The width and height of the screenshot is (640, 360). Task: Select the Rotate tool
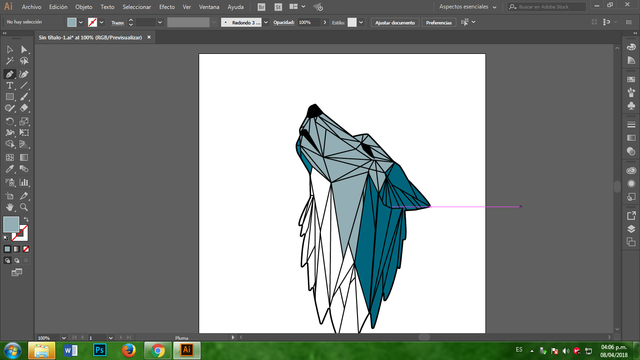9,121
